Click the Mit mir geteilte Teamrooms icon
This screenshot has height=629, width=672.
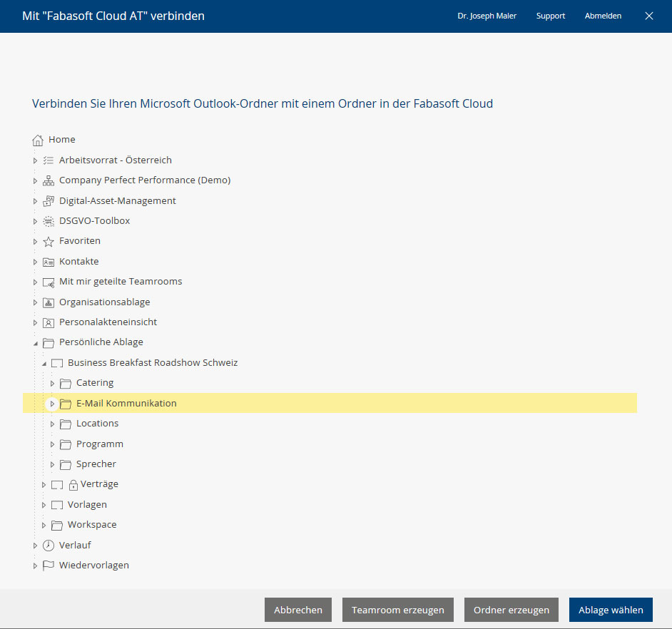pyautogui.click(x=49, y=282)
